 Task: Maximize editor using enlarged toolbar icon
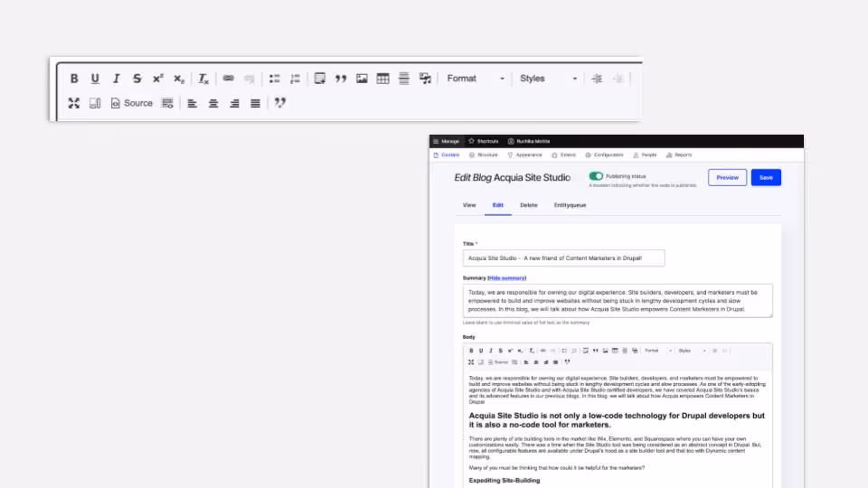(74, 103)
